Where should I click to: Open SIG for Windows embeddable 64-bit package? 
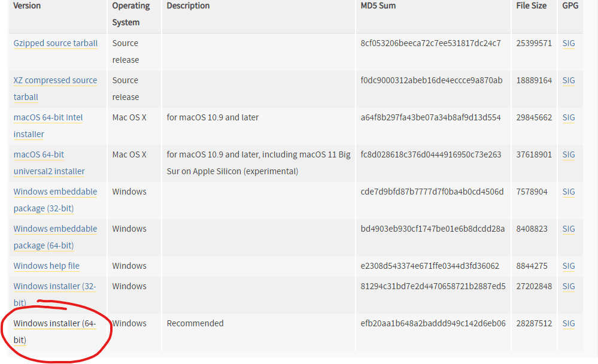[x=569, y=229]
